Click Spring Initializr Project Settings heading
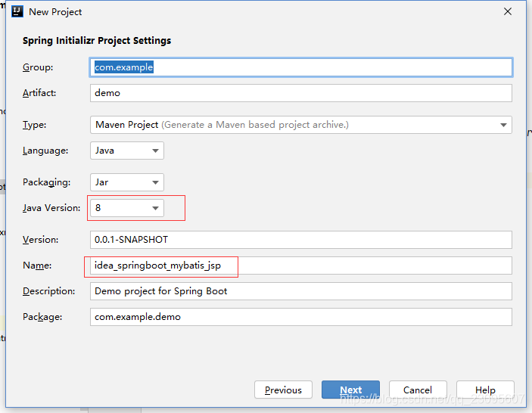 pyautogui.click(x=97, y=41)
